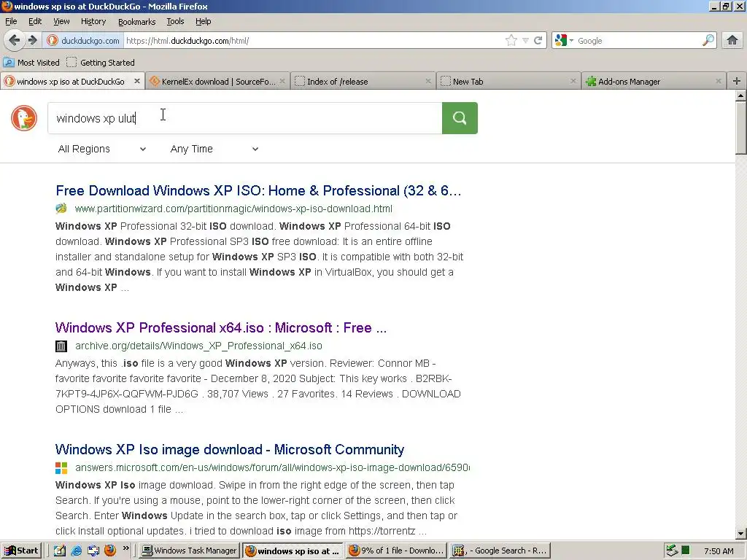Click the green CPU usage tray icon

click(x=686, y=551)
